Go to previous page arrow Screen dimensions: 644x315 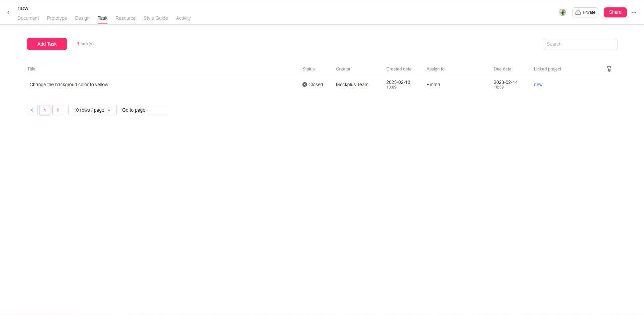point(32,110)
